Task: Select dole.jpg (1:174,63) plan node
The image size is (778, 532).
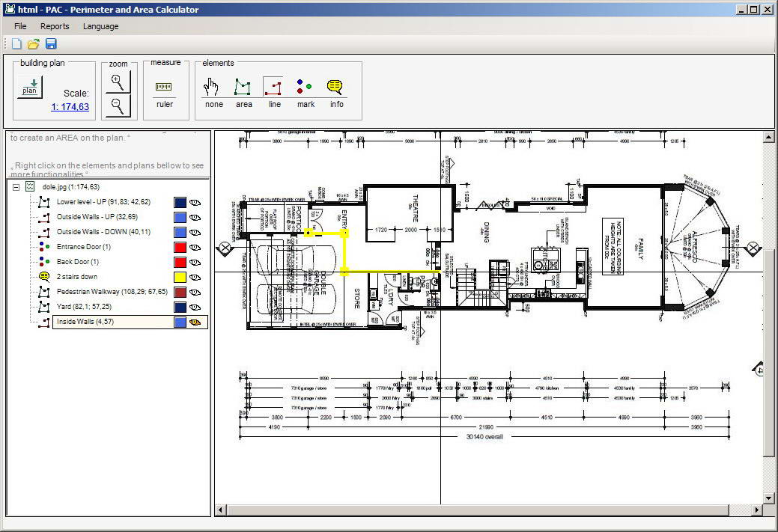Action: (x=71, y=187)
